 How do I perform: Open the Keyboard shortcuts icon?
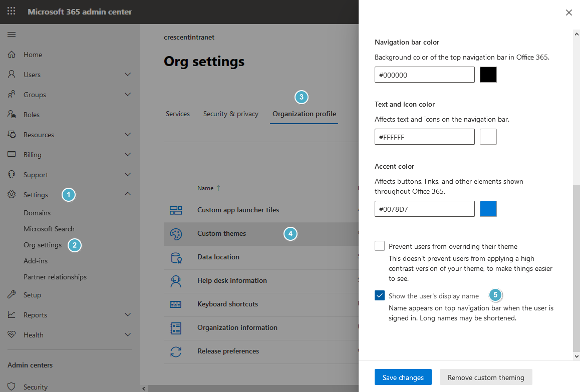coord(176,304)
